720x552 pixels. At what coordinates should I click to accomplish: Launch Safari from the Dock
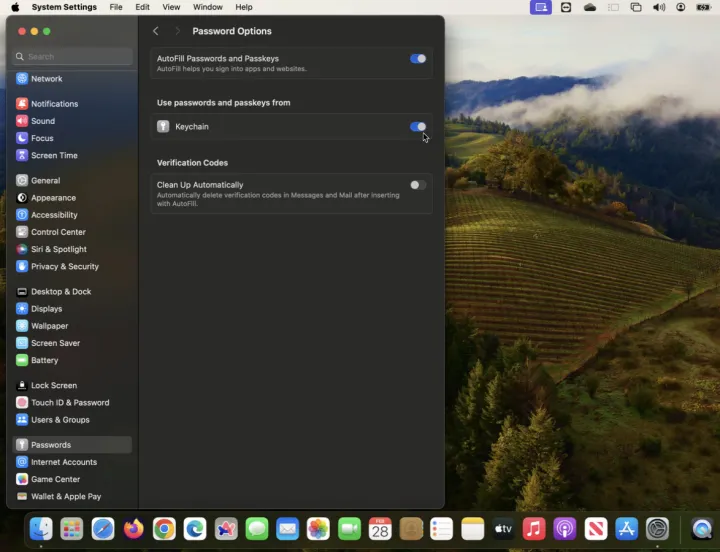click(103, 529)
